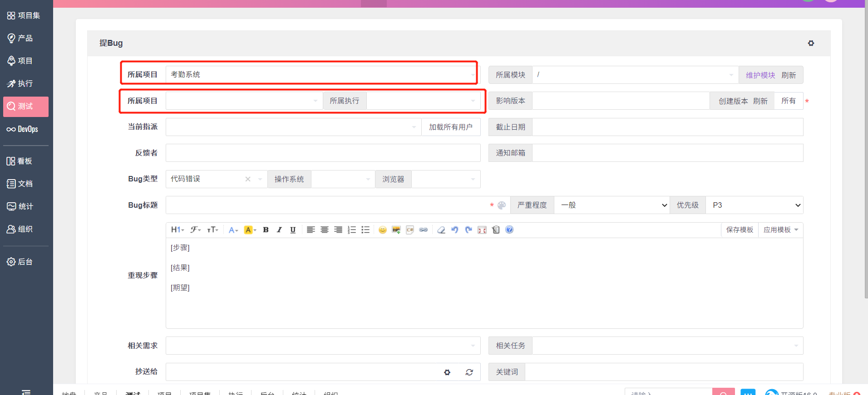
Task: Click 刷新 next to 创建版本
Action: pyautogui.click(x=760, y=101)
